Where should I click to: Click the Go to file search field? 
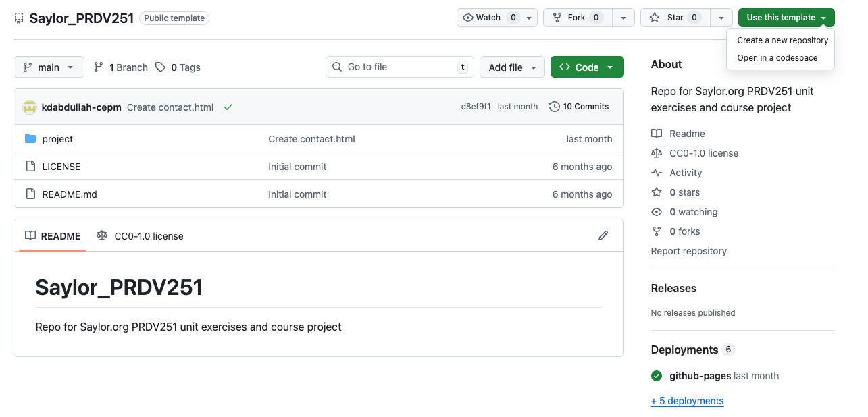click(400, 67)
